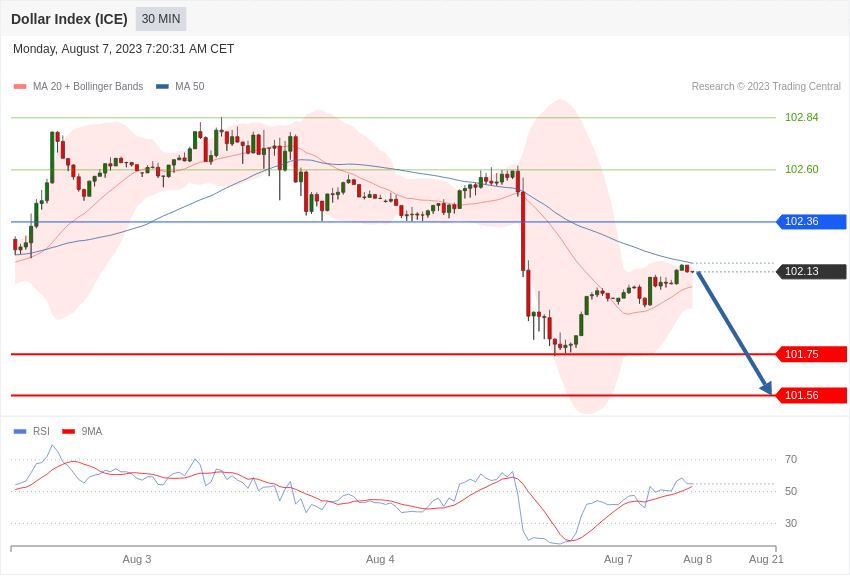Click the 30 MIN timeframe badge
The height and width of the screenshot is (576, 850).
click(161, 19)
